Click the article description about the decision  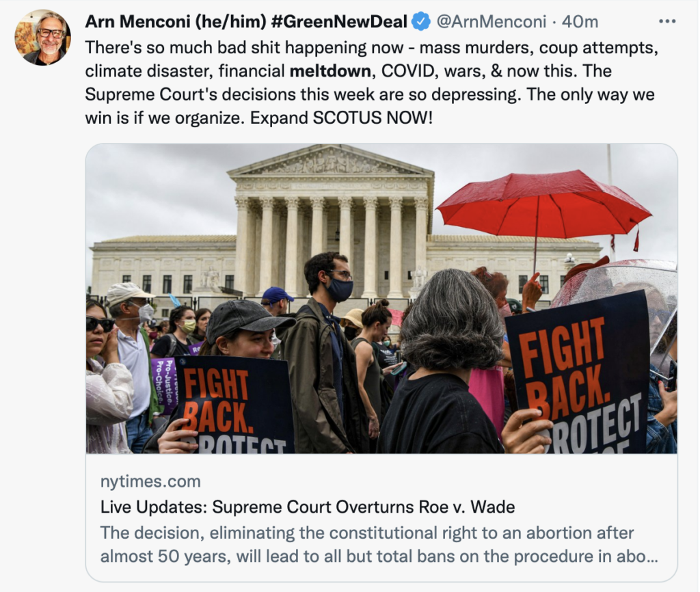[x=379, y=544]
